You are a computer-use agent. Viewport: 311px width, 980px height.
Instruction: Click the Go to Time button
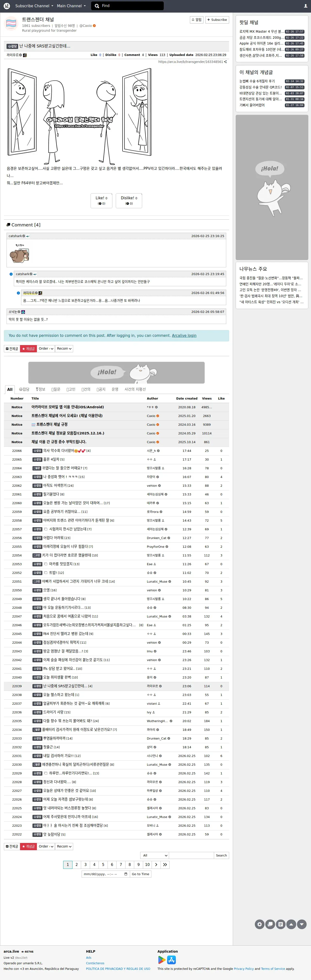tap(140, 874)
